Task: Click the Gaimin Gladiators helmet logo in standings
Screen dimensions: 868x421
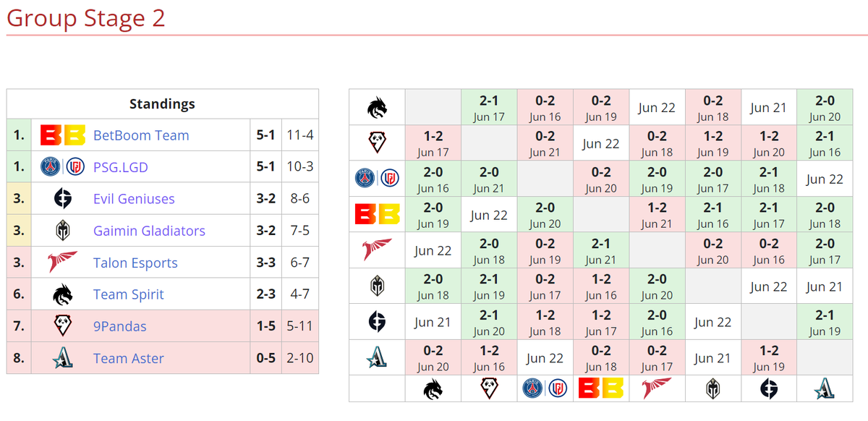Action: coord(63,231)
